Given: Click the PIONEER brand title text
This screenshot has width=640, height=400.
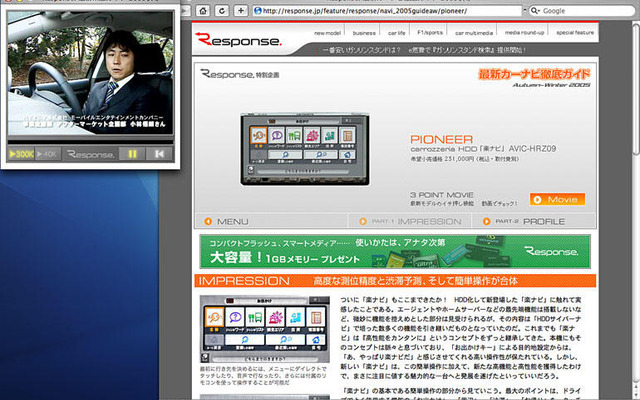Looking at the screenshot, I should click(x=441, y=139).
